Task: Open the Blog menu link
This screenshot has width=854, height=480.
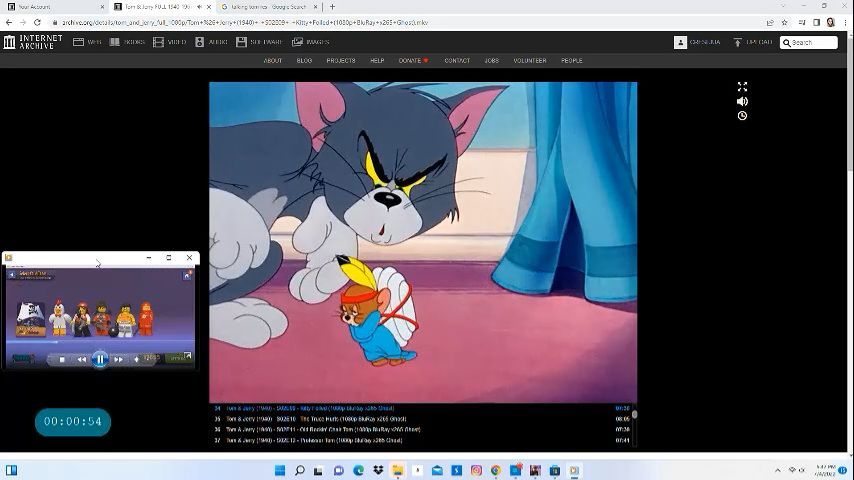Action: click(304, 60)
